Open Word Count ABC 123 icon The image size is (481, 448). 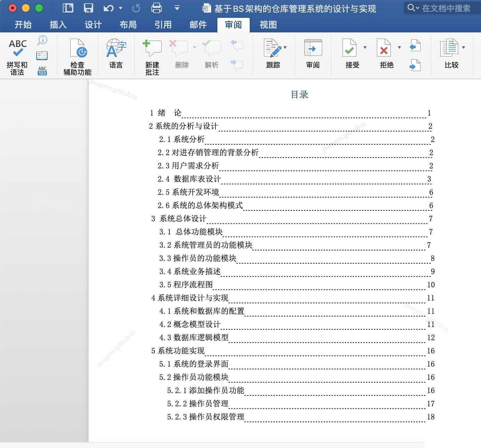[42, 71]
